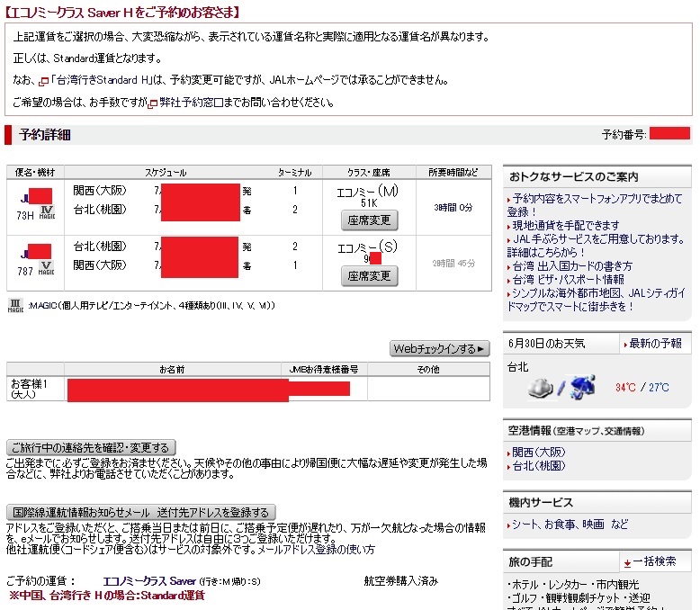Click the スケジュール column header
700x610 pixels.
click(166, 173)
